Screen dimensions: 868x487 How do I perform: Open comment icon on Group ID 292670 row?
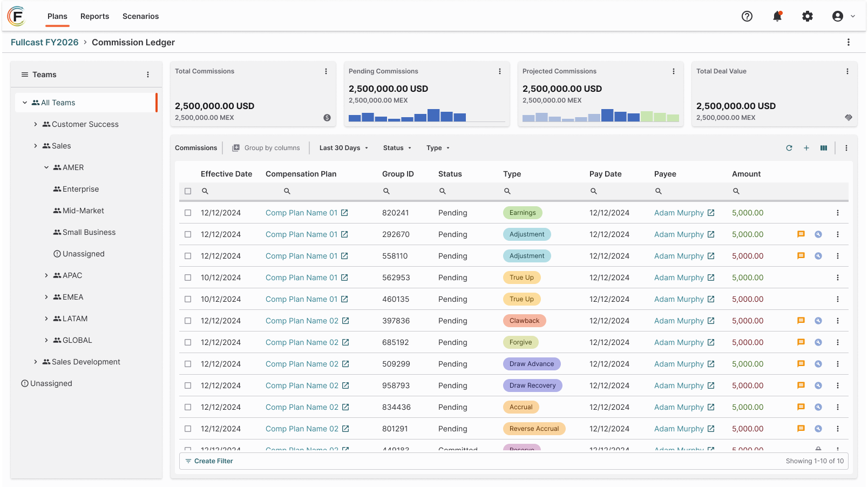coord(801,234)
